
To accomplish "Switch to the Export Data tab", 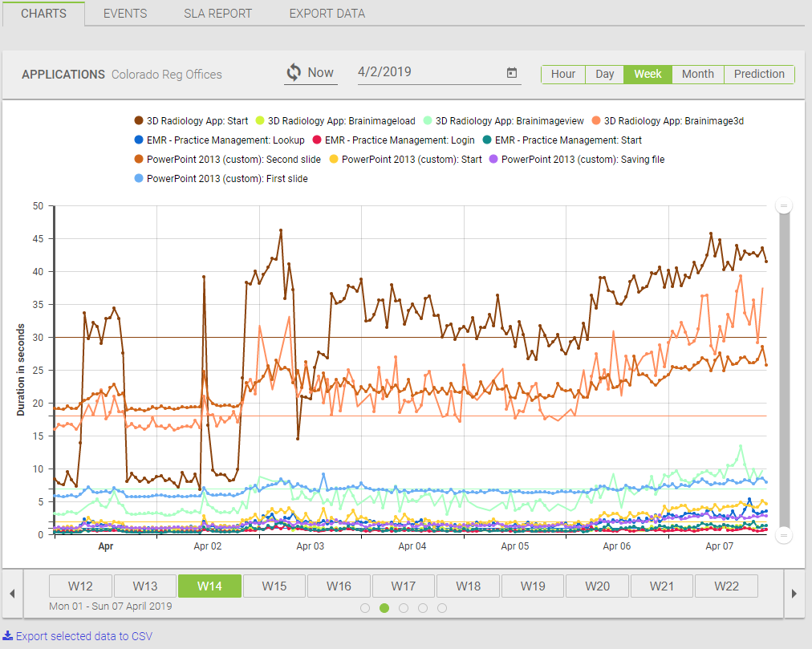I will [x=327, y=14].
